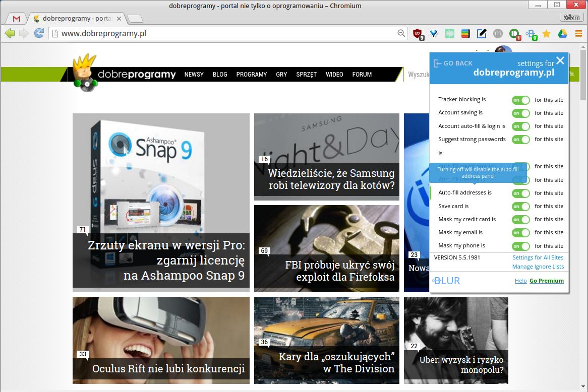
Task: Open NEWSY menu item
Action: (194, 75)
